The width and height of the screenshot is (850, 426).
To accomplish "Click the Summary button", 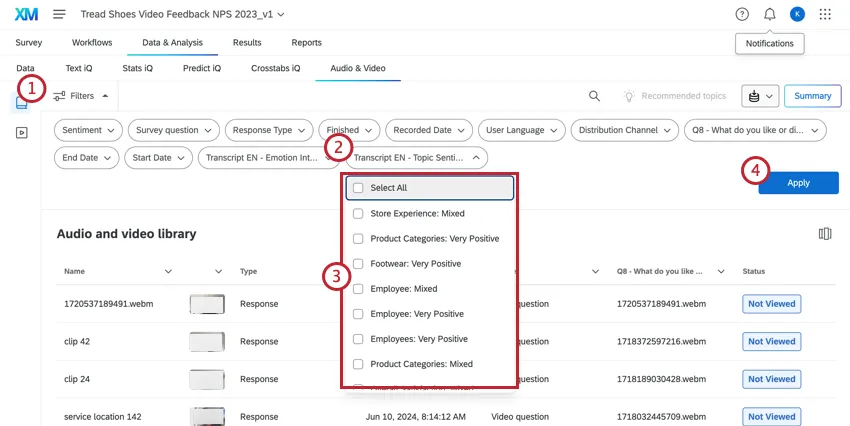I will click(x=812, y=96).
